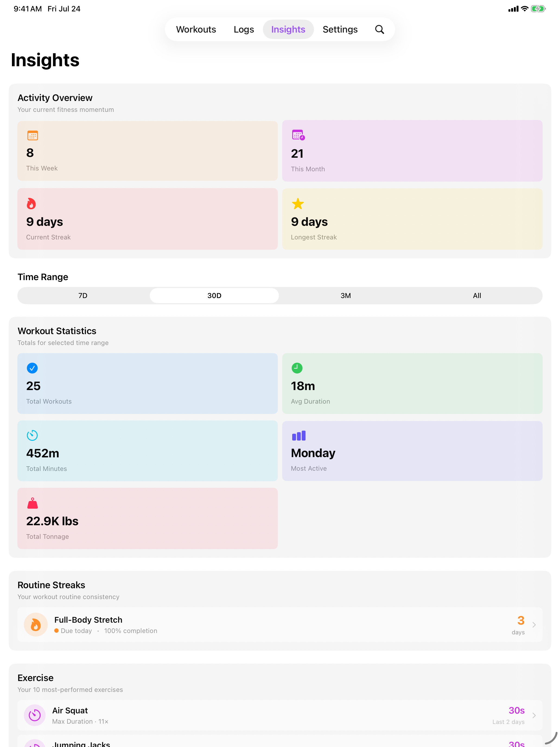The image size is (560, 747).
Task: Tap the orange calendar This Week icon
Action: click(x=32, y=135)
